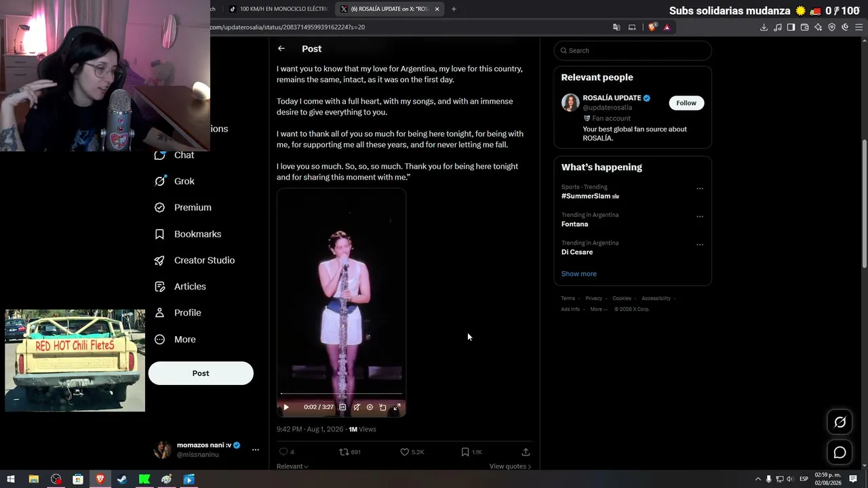Viewport: 868px width, 488px height.
Task: Open Creator Studio in the sidebar
Action: tap(195, 260)
